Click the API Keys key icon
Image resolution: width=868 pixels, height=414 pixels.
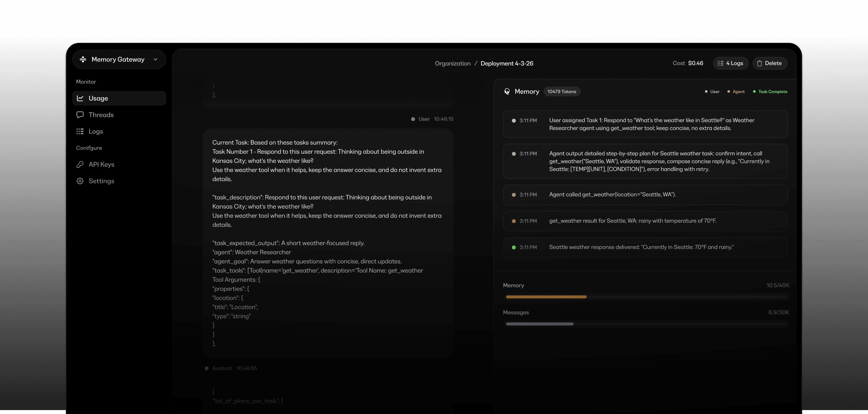[80, 164]
